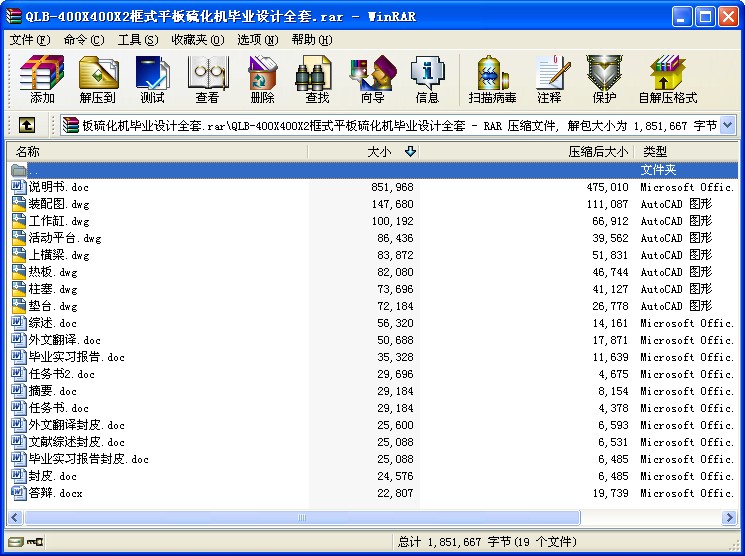
Task: Open the 选项(N) menu
Action: (x=258, y=40)
